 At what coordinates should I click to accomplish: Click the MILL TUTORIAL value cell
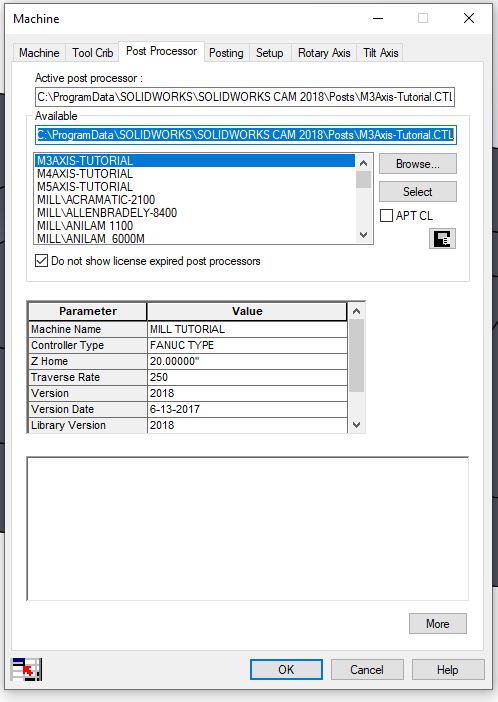pyautogui.click(x=247, y=329)
